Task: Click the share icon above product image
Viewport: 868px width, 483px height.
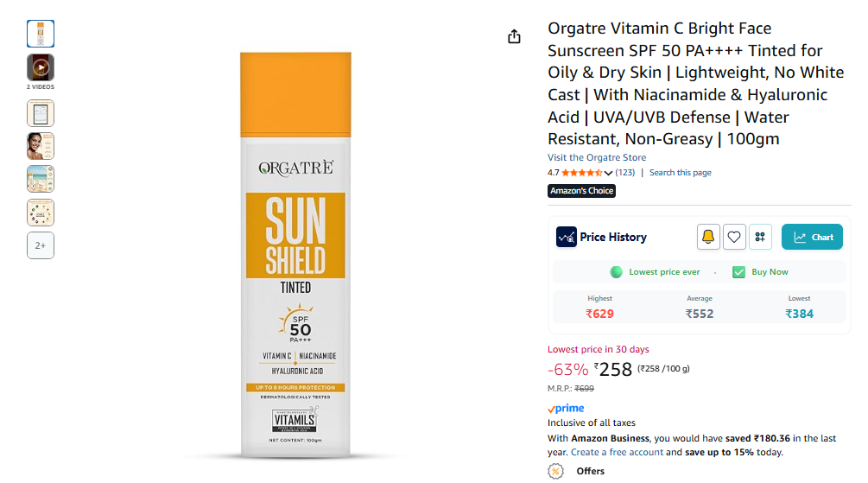Action: 514,36
